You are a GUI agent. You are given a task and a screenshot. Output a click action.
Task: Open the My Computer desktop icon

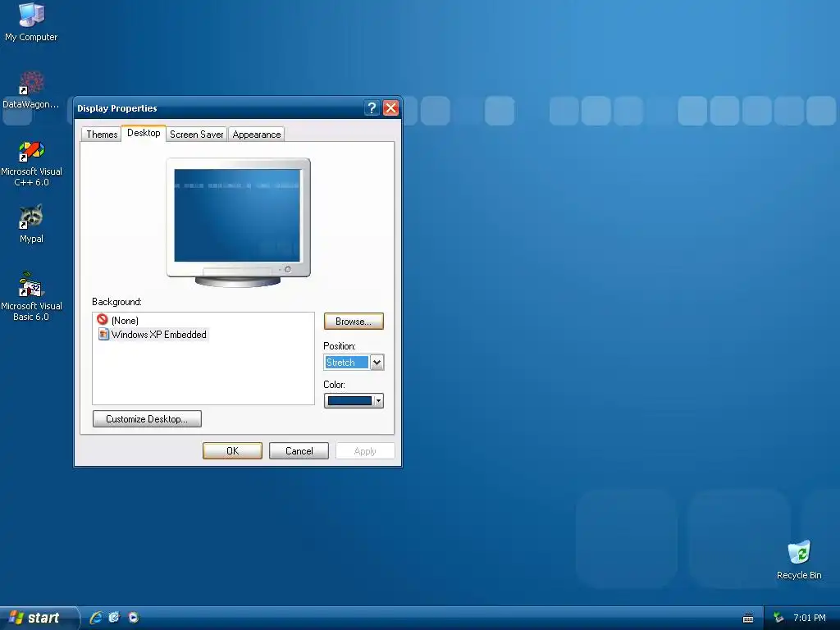tap(31, 21)
